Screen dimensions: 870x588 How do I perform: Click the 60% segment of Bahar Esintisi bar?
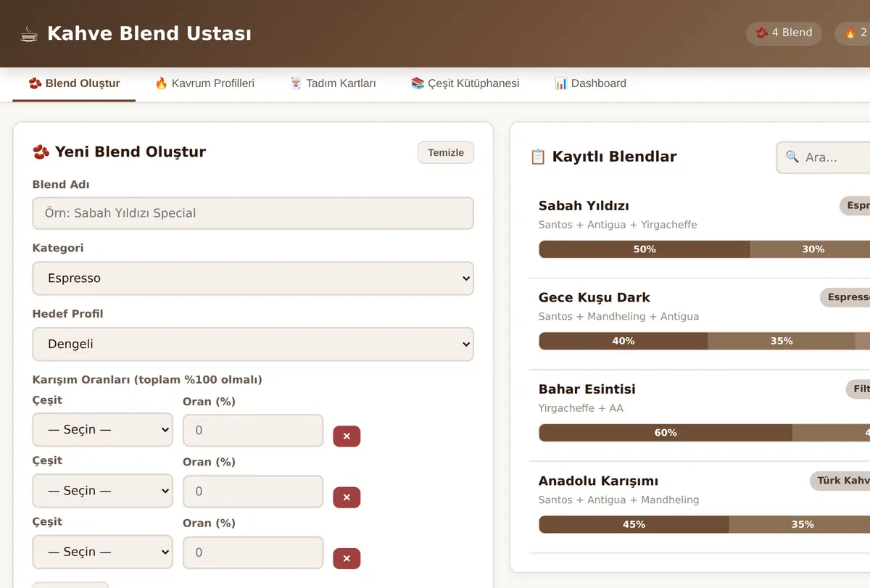(x=666, y=433)
